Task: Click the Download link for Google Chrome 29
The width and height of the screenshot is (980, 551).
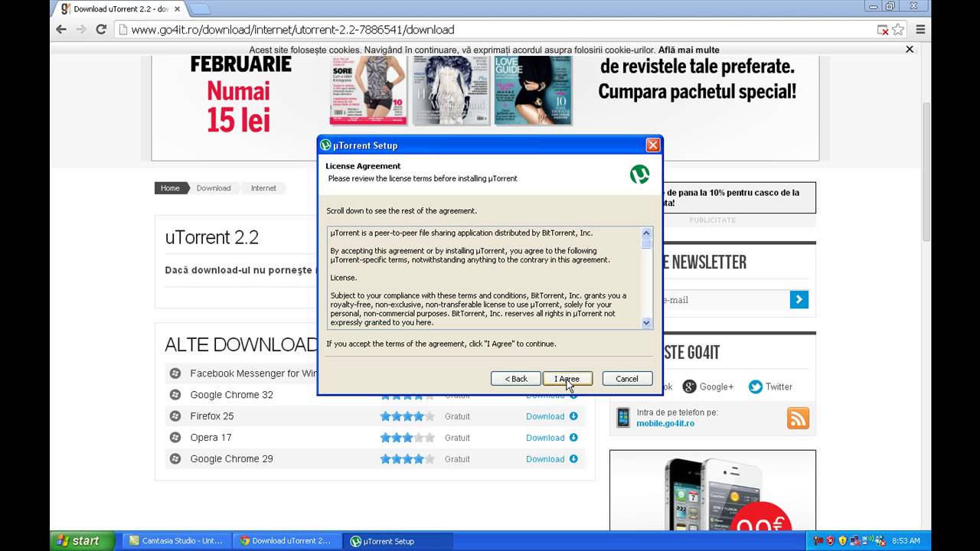Action: [545, 459]
